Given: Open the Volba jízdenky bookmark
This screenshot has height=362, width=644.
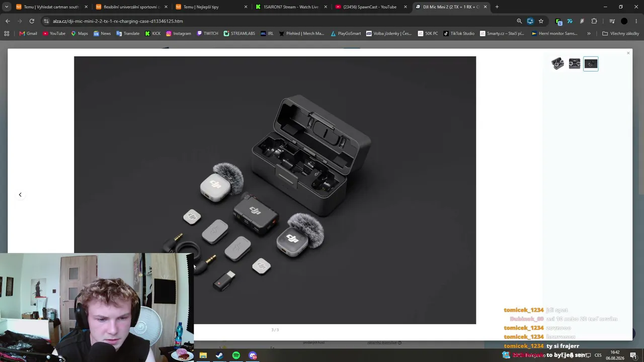Looking at the screenshot, I should coord(389,34).
